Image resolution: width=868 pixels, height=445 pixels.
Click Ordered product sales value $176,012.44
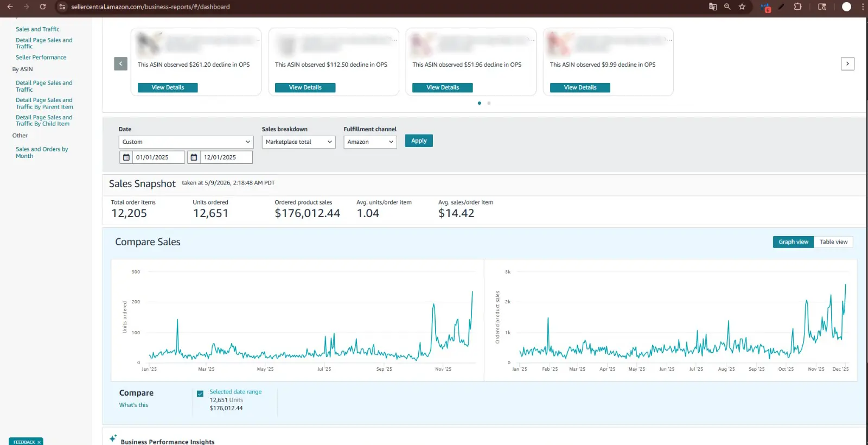click(x=308, y=213)
